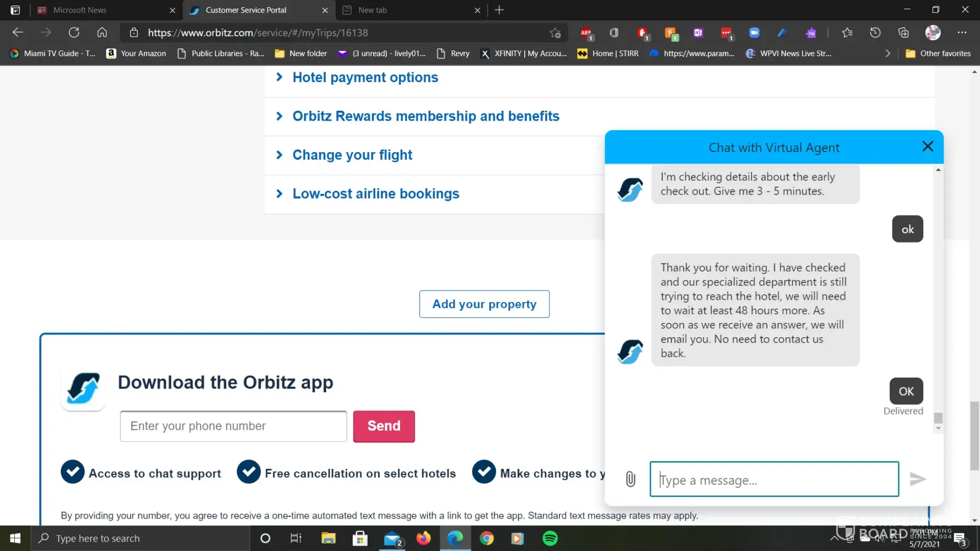Click the browser address bar URL
Screen dimensions: 980x551
coord(258,33)
